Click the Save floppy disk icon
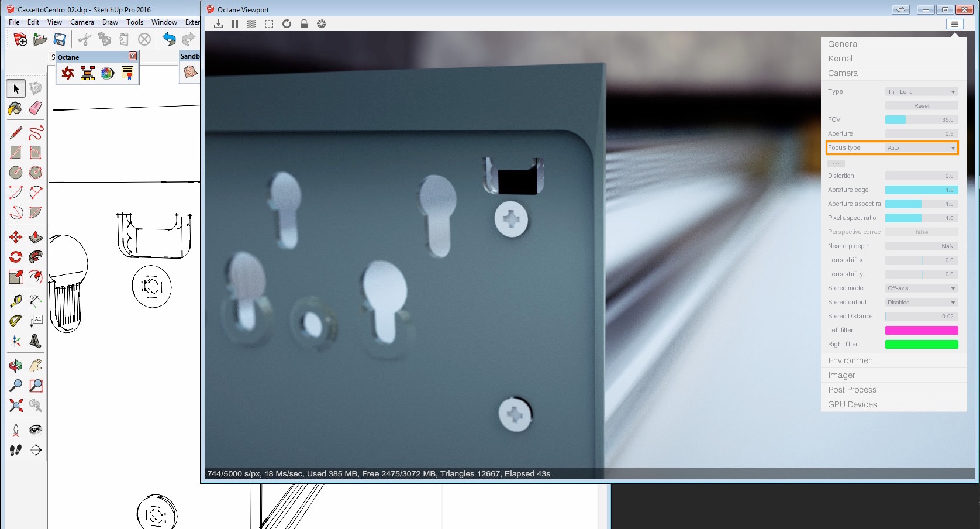Image resolution: width=980 pixels, height=529 pixels. (x=60, y=39)
